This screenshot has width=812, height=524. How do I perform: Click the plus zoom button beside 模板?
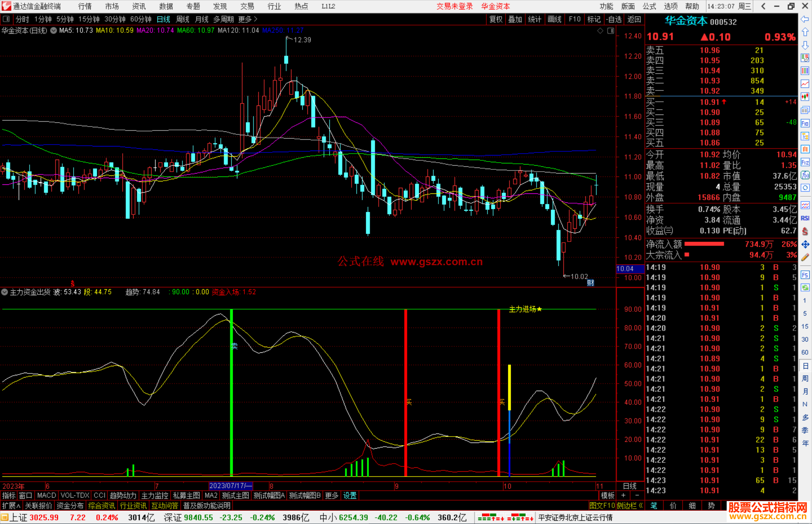point(623,495)
